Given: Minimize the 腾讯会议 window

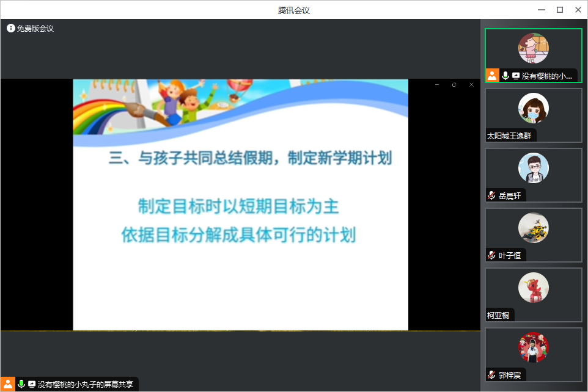Looking at the screenshot, I should coord(542,10).
